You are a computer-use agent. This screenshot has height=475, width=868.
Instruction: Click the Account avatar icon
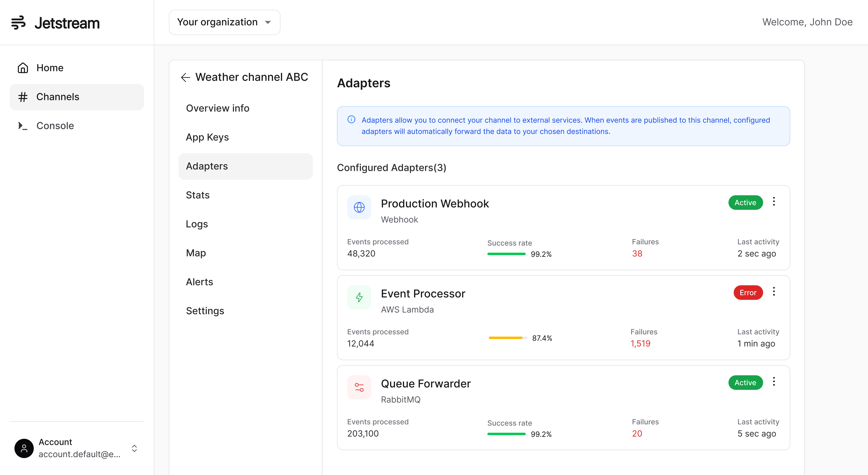tap(24, 448)
